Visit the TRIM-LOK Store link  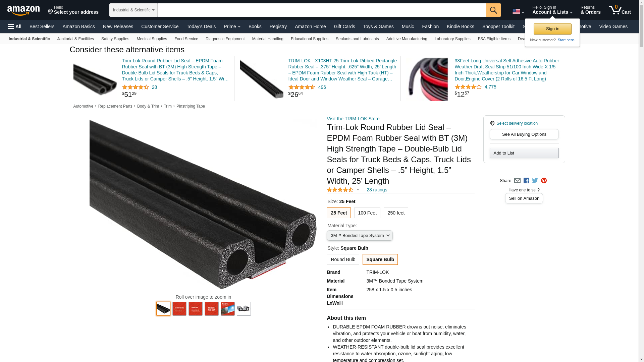pos(353,119)
